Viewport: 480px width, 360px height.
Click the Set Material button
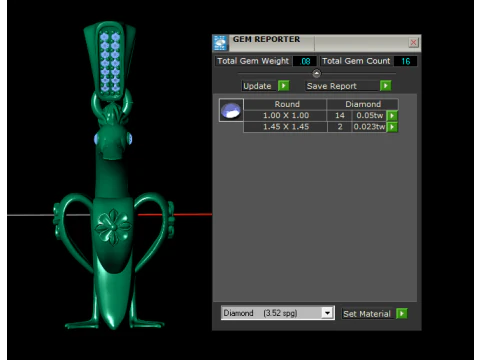coord(368,314)
